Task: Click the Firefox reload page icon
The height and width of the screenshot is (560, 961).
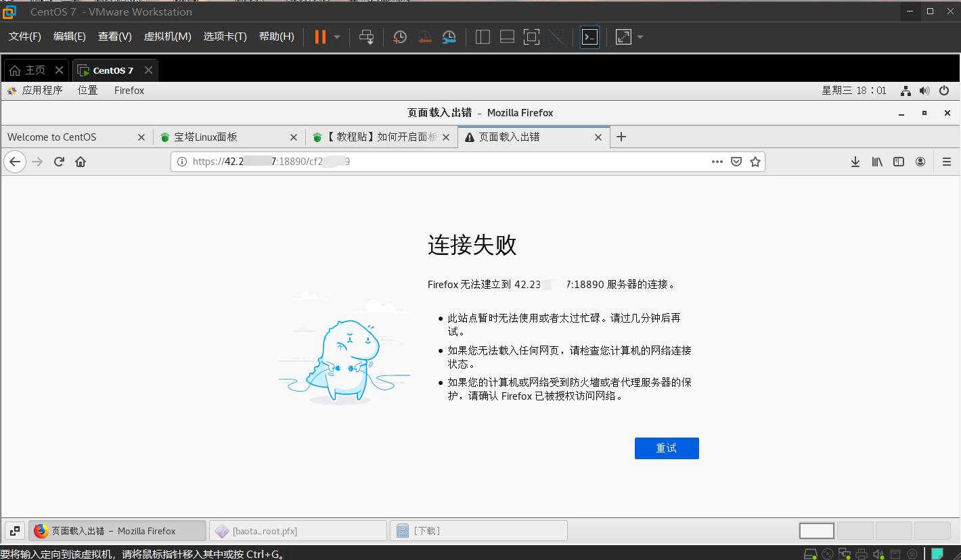Action: (59, 162)
